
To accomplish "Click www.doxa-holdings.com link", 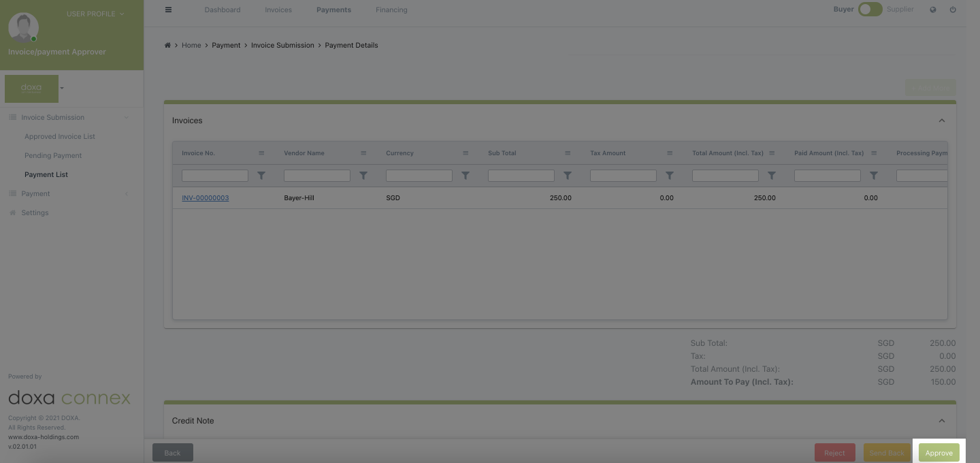I will [44, 437].
